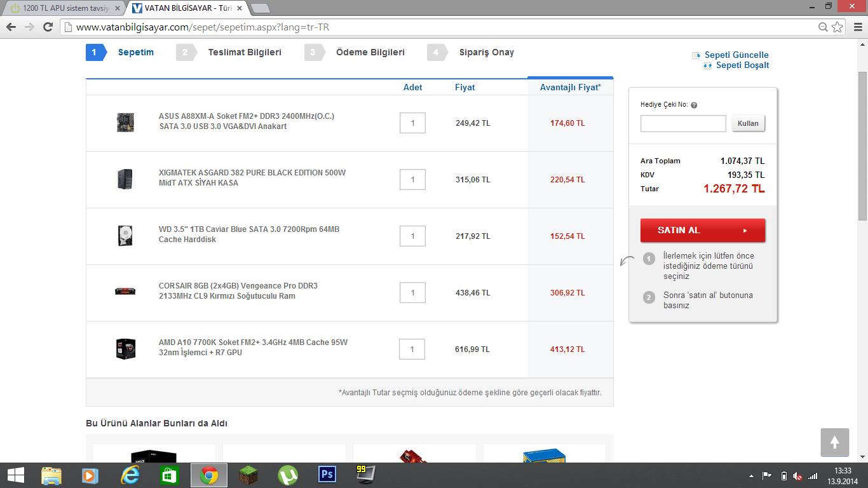Open Minecraft from the taskbar

tap(248, 475)
